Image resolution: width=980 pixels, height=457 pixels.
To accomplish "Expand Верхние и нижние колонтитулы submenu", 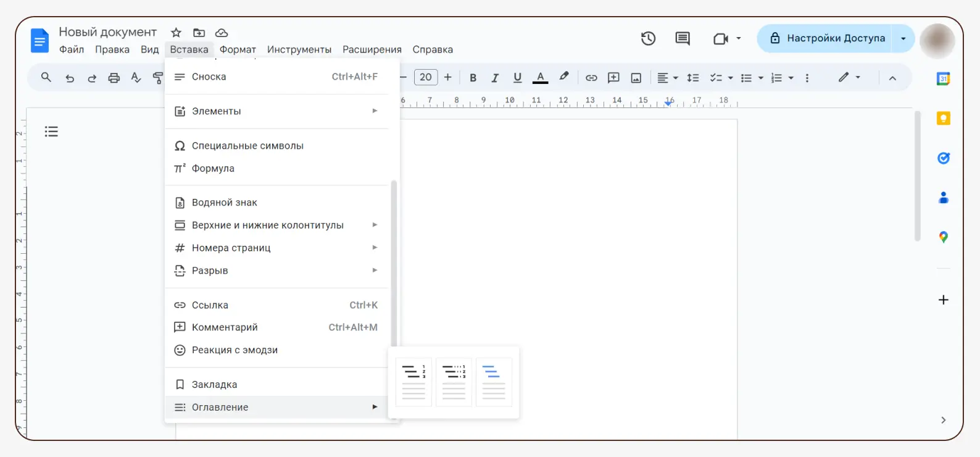I will pos(277,225).
